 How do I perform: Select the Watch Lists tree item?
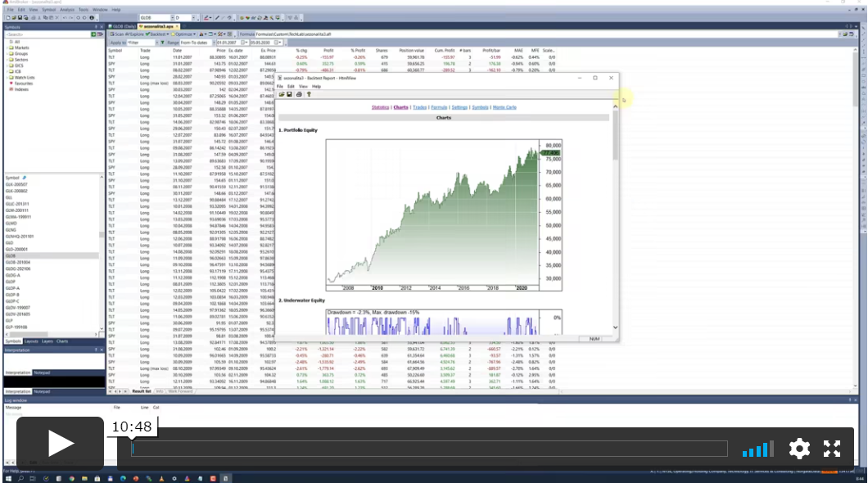click(25, 78)
